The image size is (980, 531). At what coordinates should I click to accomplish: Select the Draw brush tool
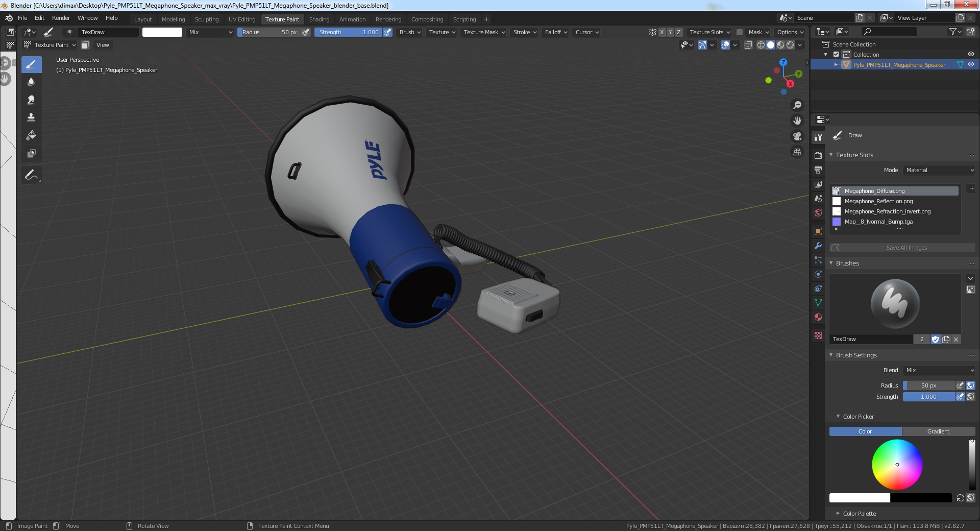31,64
